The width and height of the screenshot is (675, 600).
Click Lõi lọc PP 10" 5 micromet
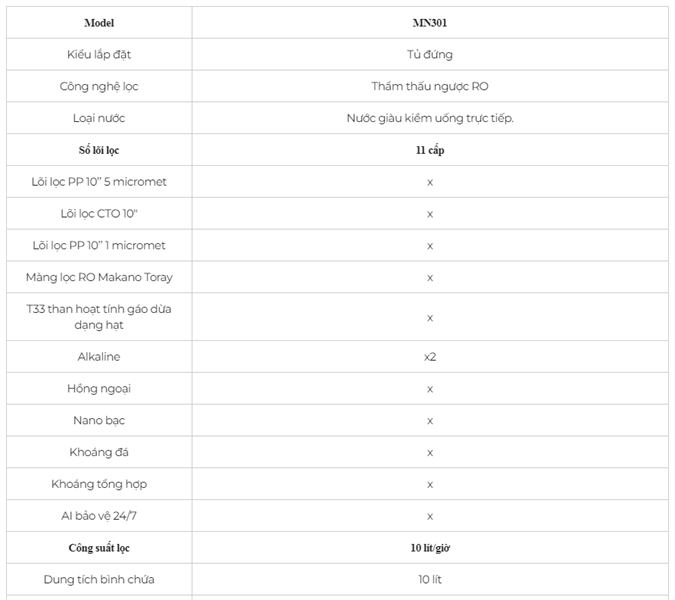coord(99,182)
